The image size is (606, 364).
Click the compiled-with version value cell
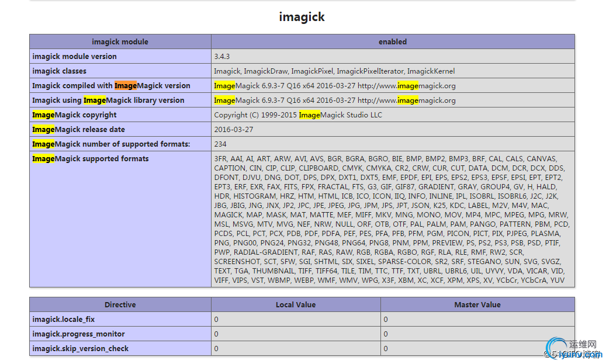pos(393,86)
